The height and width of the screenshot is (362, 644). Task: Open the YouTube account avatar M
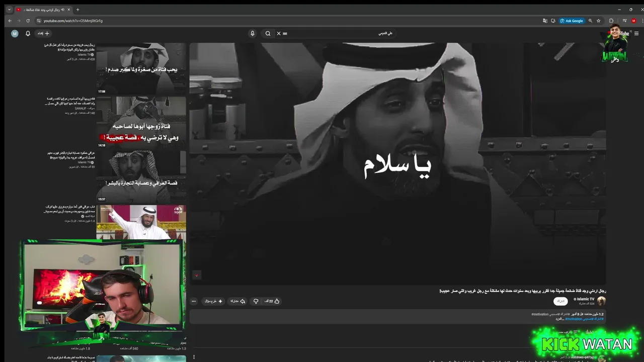(x=15, y=33)
